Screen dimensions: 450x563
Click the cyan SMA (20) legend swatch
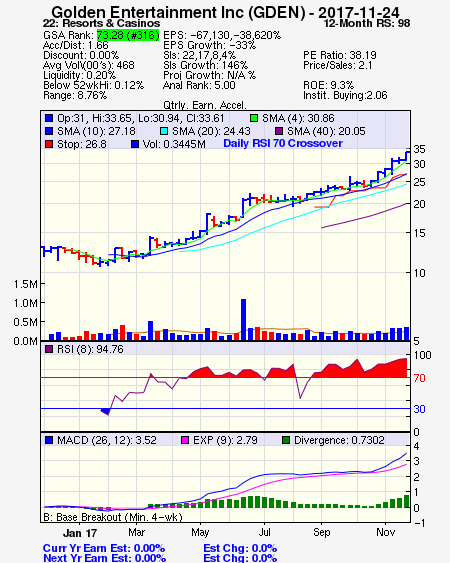pyautogui.click(x=164, y=131)
